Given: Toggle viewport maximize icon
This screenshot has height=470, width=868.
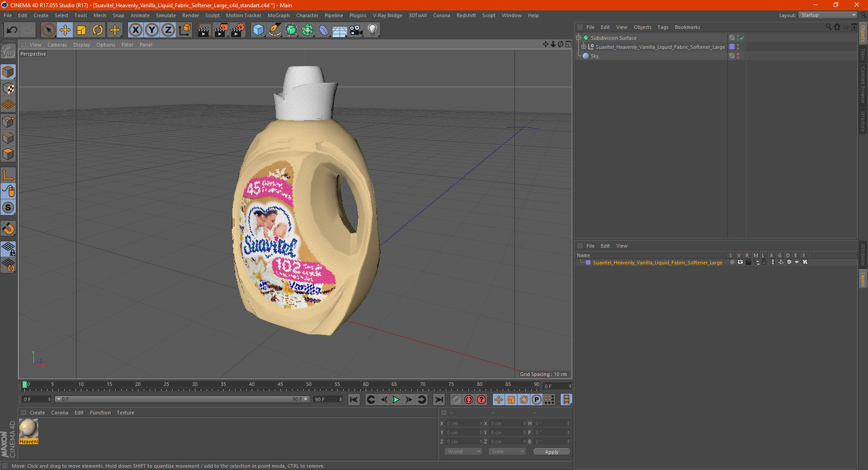Looking at the screenshot, I should [x=568, y=44].
